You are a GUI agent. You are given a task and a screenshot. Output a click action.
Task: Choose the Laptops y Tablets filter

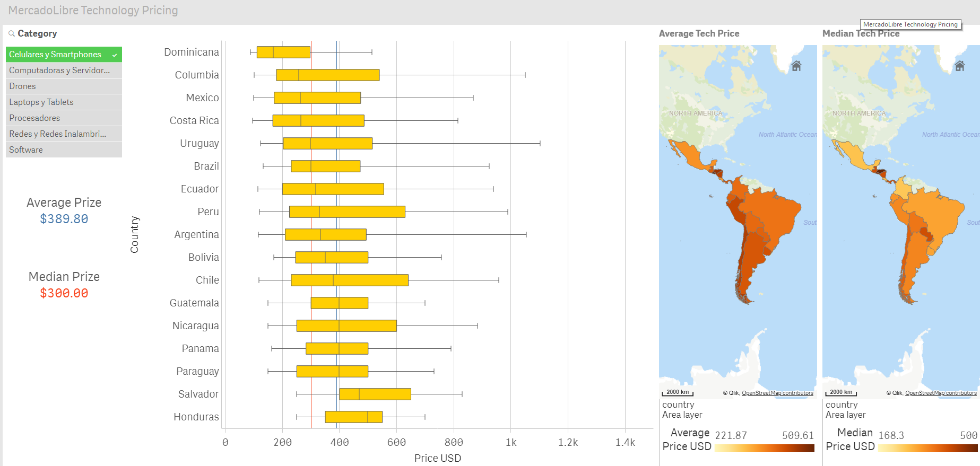[64, 102]
